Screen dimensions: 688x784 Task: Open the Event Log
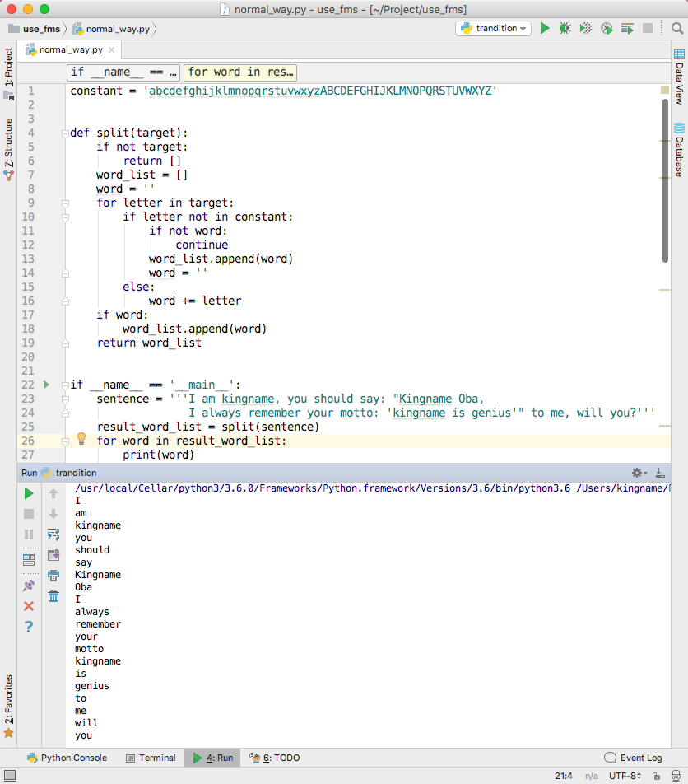click(633, 758)
